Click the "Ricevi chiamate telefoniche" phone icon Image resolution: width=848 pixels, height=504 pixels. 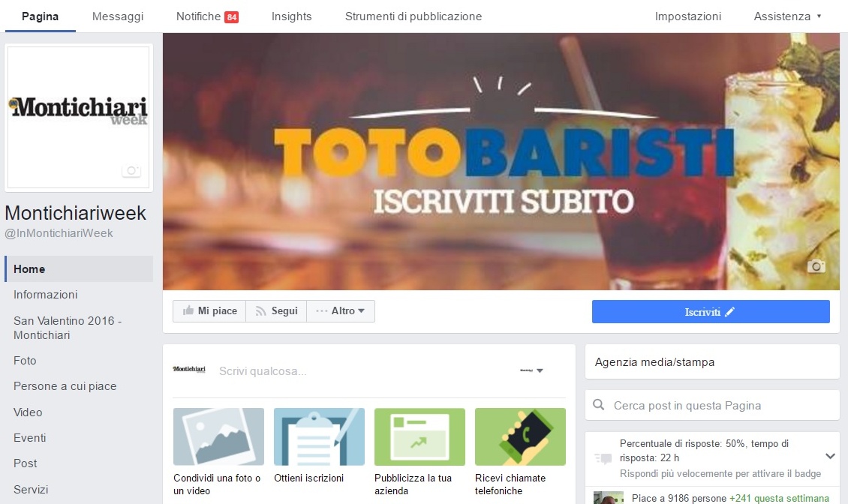tap(520, 436)
